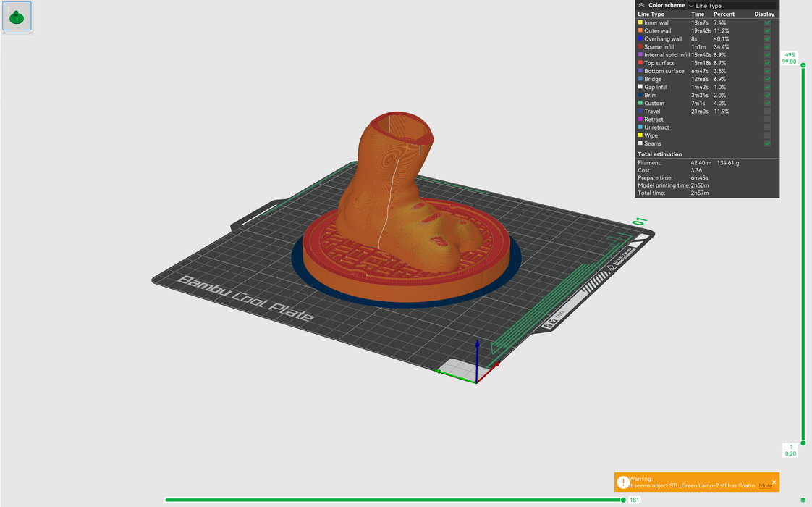Enable Travel display checkbox

767,112
